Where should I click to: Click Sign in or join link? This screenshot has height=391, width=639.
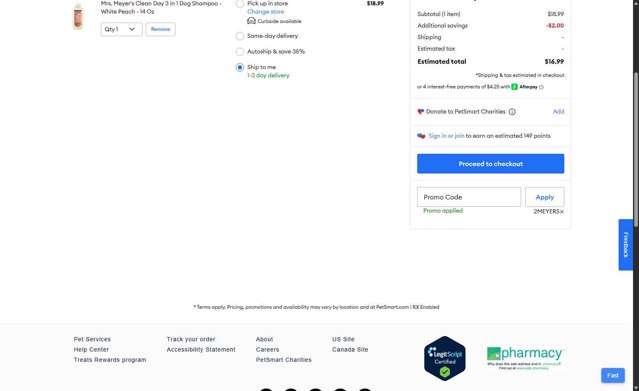click(446, 136)
